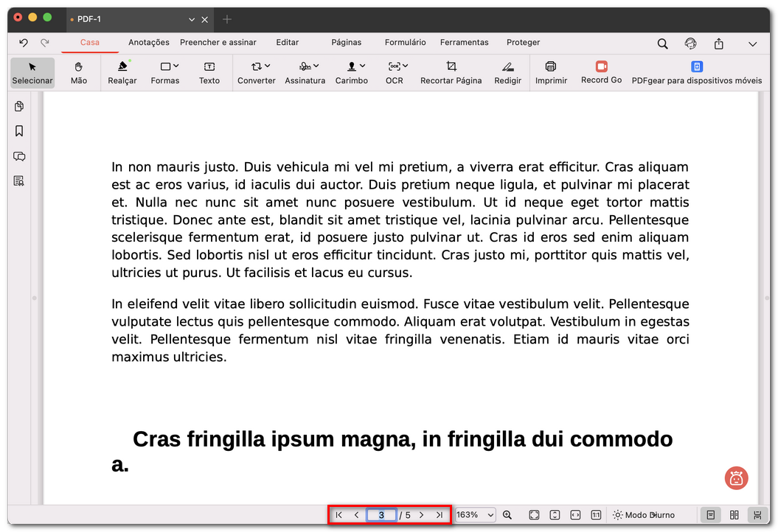Open the zoom percentage dropdown
Screen dimensions: 778x532
coord(475,514)
